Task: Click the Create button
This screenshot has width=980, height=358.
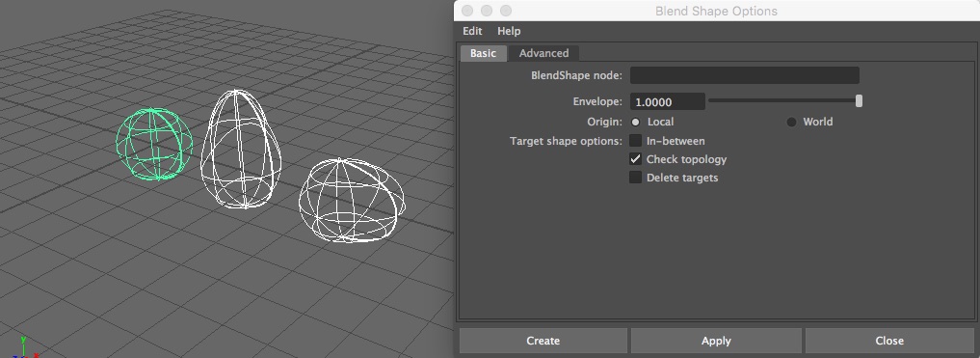Action: tap(543, 341)
